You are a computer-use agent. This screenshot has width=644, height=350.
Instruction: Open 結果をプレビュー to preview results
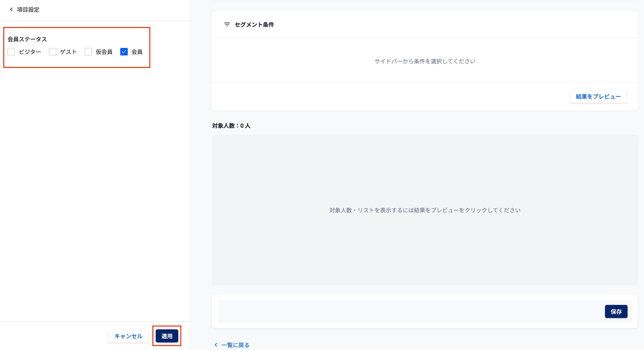point(598,97)
